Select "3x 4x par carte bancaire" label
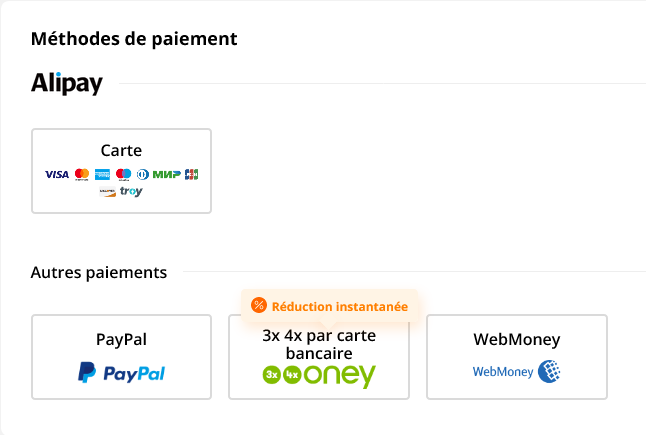 pyautogui.click(x=318, y=345)
